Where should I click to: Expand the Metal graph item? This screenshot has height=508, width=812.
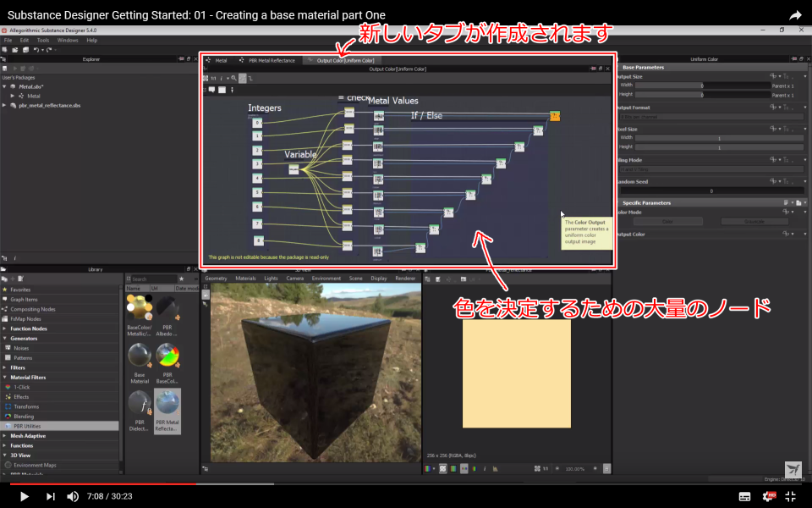(x=13, y=96)
